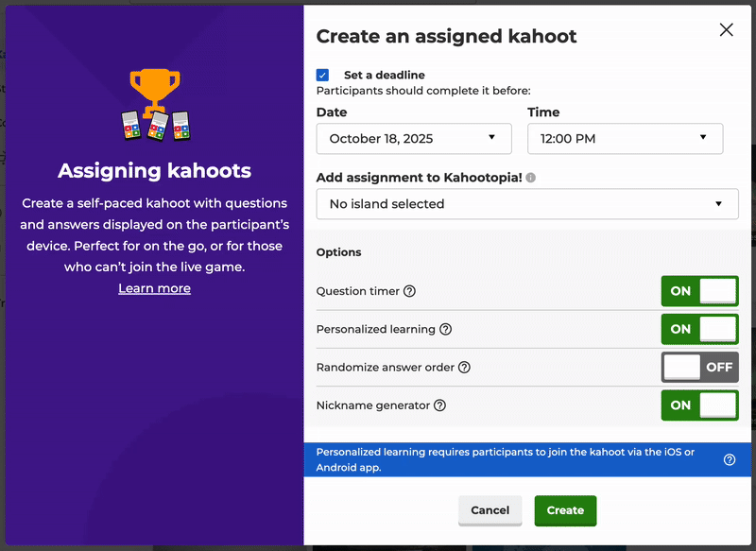
Task: Close the assigned kahoot dialog
Action: coord(726,29)
